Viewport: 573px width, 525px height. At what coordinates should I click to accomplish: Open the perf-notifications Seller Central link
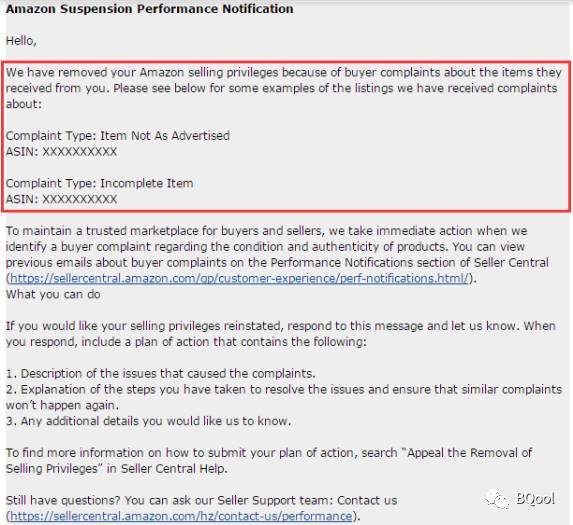(x=239, y=278)
